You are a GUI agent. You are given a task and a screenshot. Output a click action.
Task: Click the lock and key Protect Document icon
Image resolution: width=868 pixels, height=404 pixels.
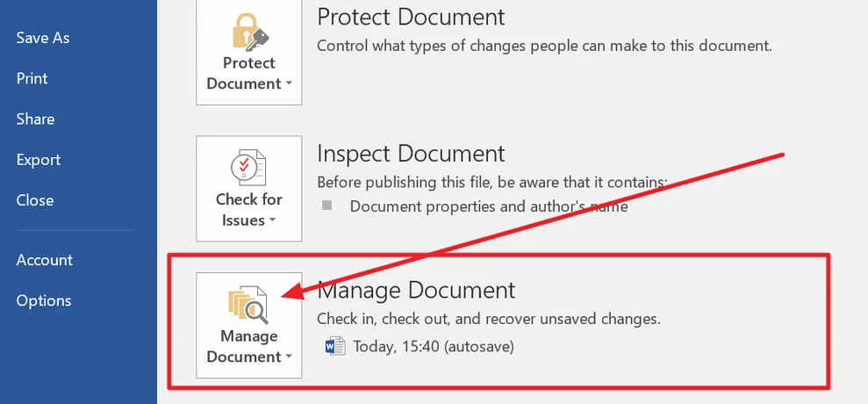[249, 32]
